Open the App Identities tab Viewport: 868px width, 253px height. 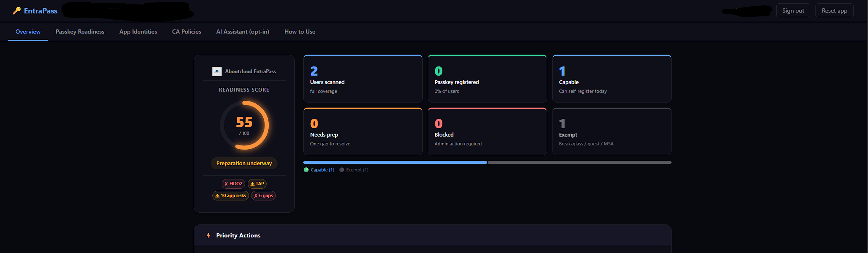pyautogui.click(x=138, y=32)
